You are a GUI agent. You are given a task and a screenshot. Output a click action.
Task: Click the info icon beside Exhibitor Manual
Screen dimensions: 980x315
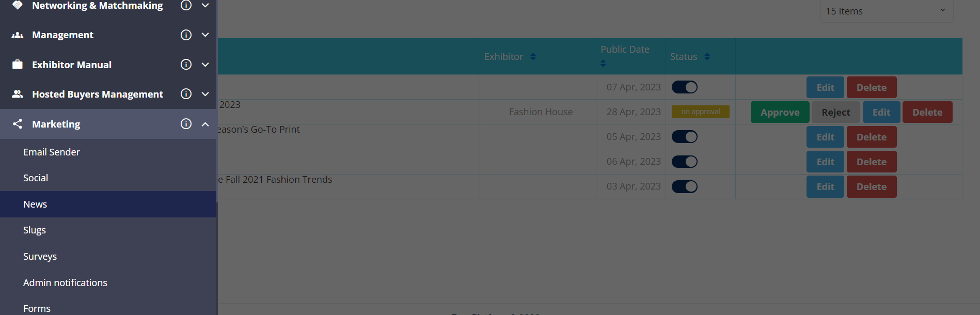click(186, 65)
